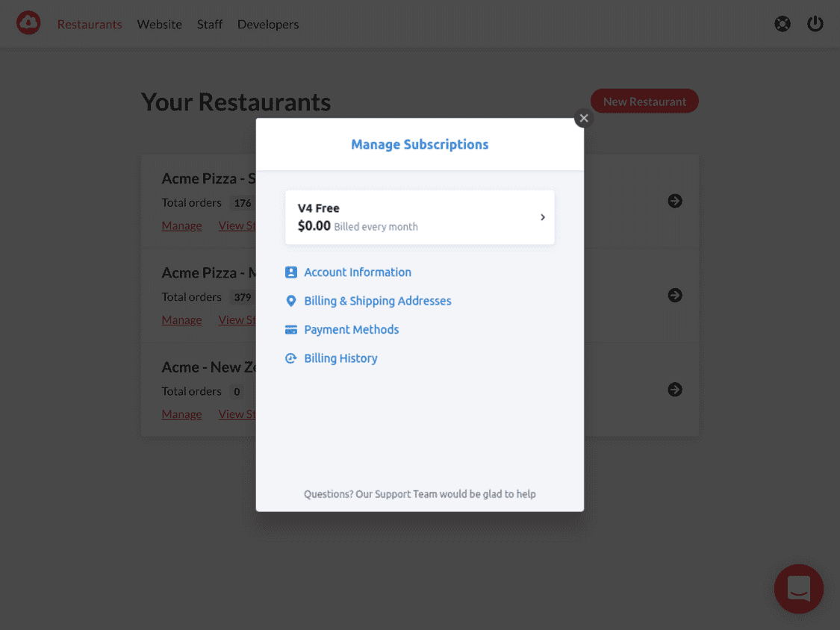Viewport: 840px width, 630px height.
Task: Open the Staff menu item
Action: tap(210, 24)
